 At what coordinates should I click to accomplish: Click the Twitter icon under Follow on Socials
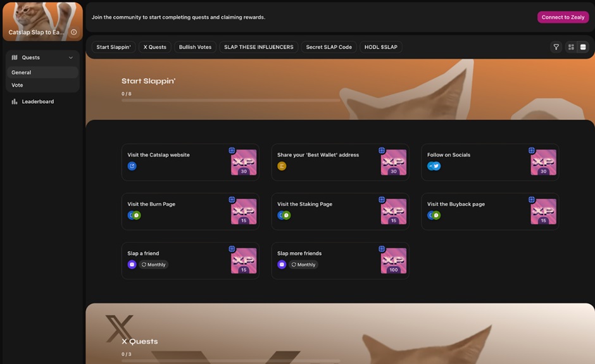pos(436,166)
